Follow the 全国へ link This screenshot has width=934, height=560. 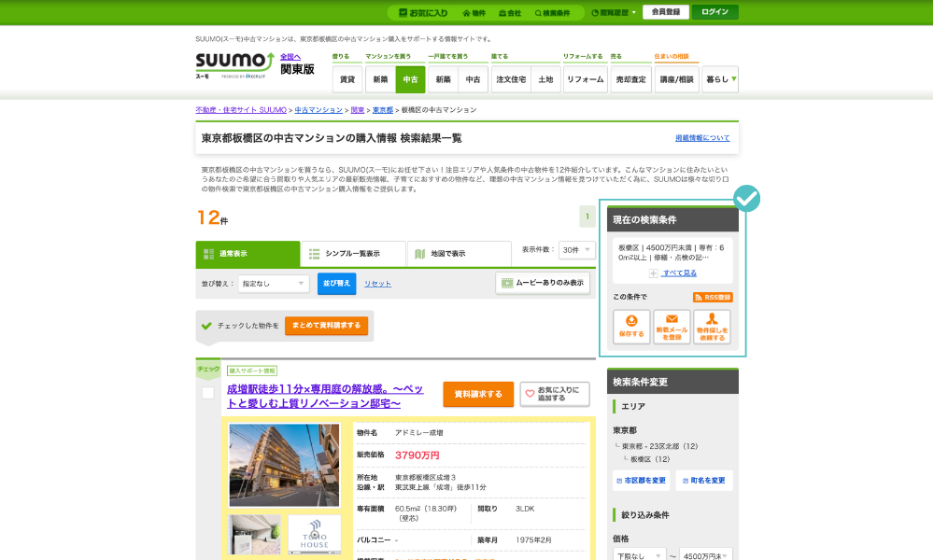pyautogui.click(x=290, y=57)
